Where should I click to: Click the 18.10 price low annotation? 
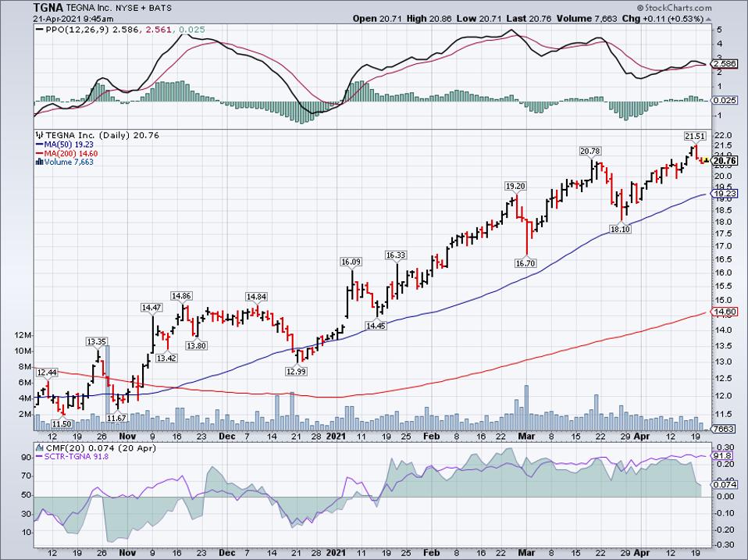click(620, 230)
